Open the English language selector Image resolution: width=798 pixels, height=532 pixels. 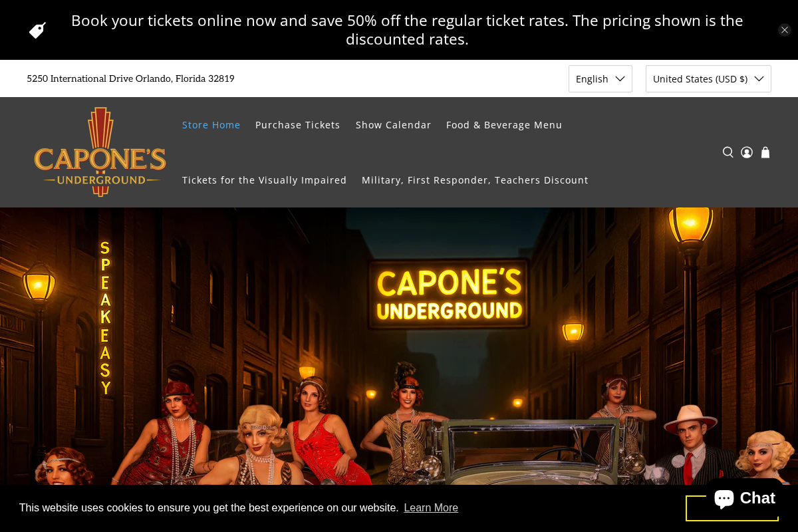coord(600,78)
